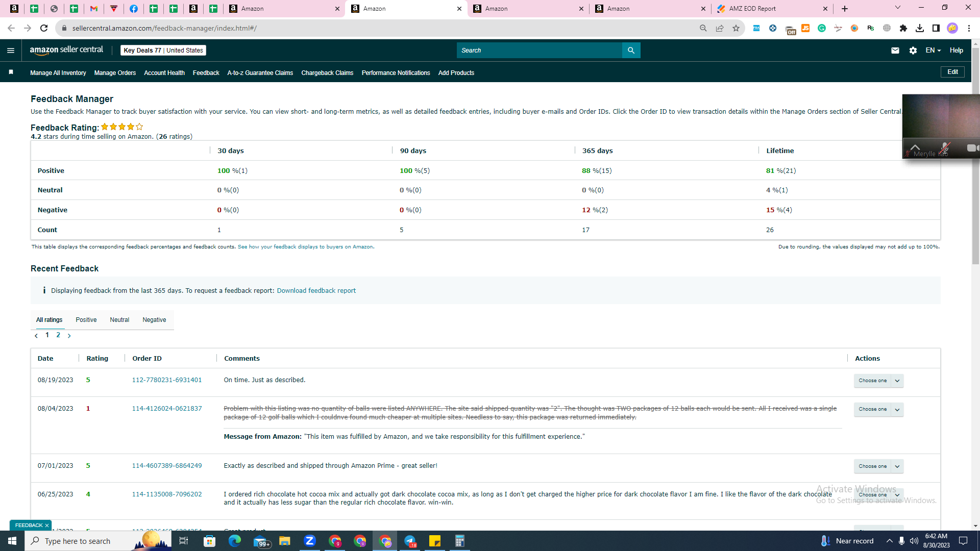
Task: Open the messages envelope icon
Action: (x=895, y=51)
